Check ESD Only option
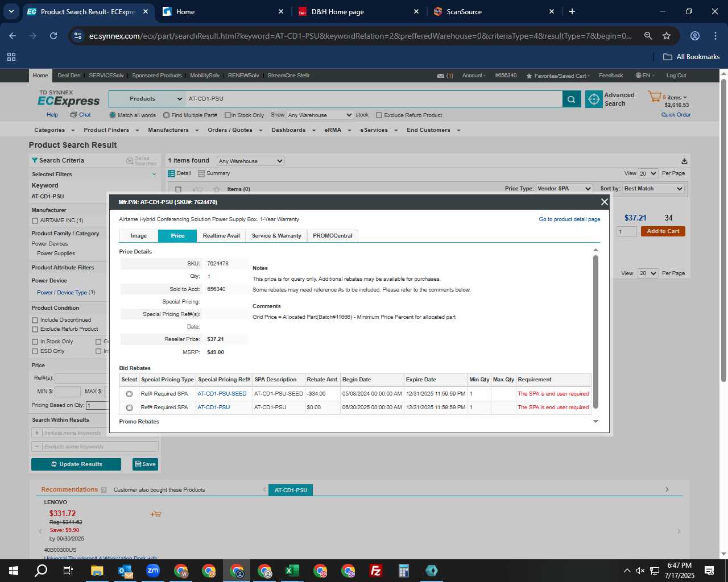The image size is (728, 582). (x=35, y=351)
